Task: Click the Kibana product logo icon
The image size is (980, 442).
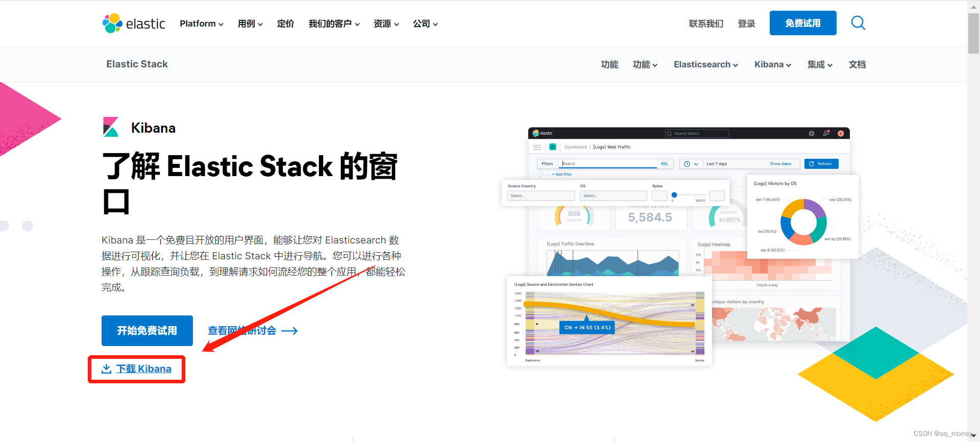Action: [111, 127]
